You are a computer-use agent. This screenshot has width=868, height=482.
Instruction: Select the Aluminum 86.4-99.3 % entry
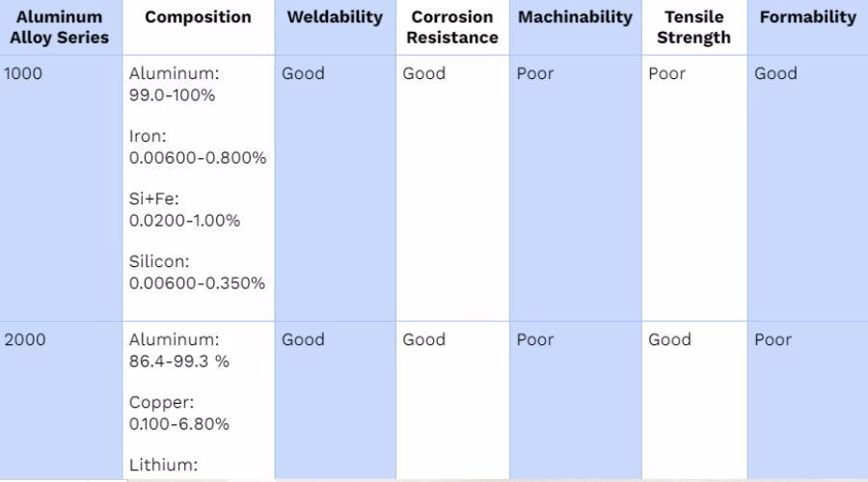178,350
